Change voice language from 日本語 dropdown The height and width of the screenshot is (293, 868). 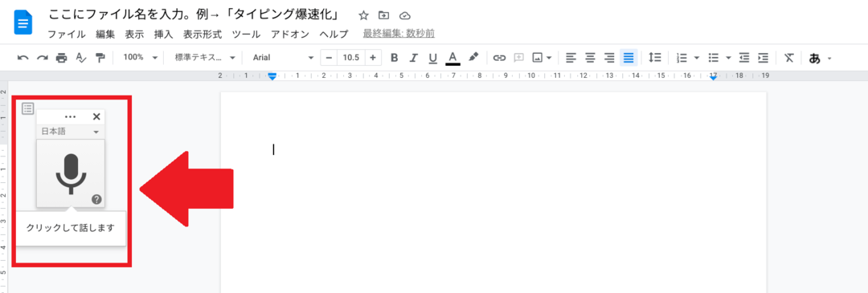click(70, 132)
